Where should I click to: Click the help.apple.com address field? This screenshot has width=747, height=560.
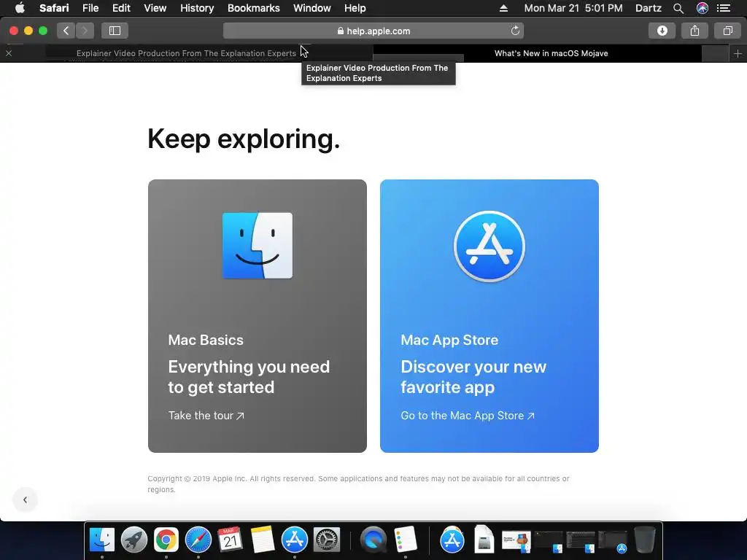tap(373, 31)
